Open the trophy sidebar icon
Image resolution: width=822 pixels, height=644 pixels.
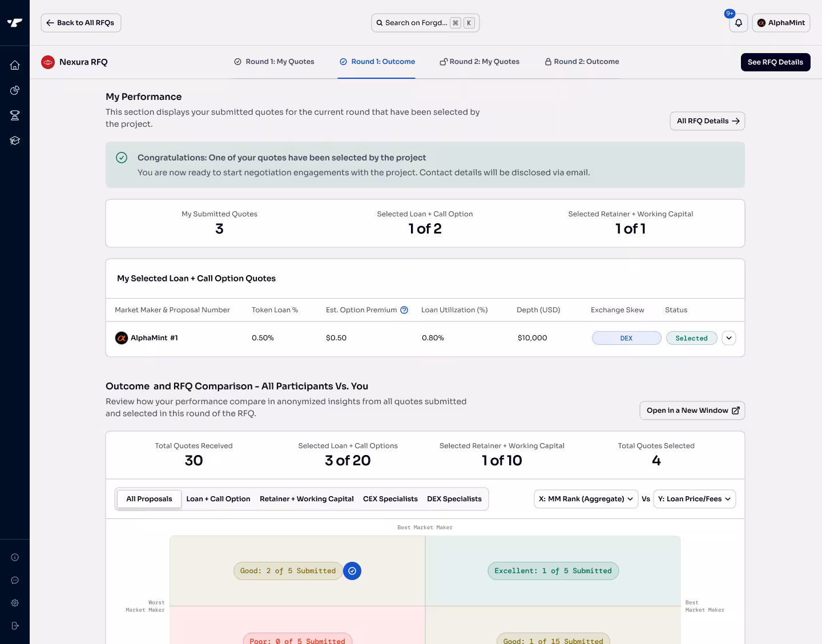[x=15, y=115]
